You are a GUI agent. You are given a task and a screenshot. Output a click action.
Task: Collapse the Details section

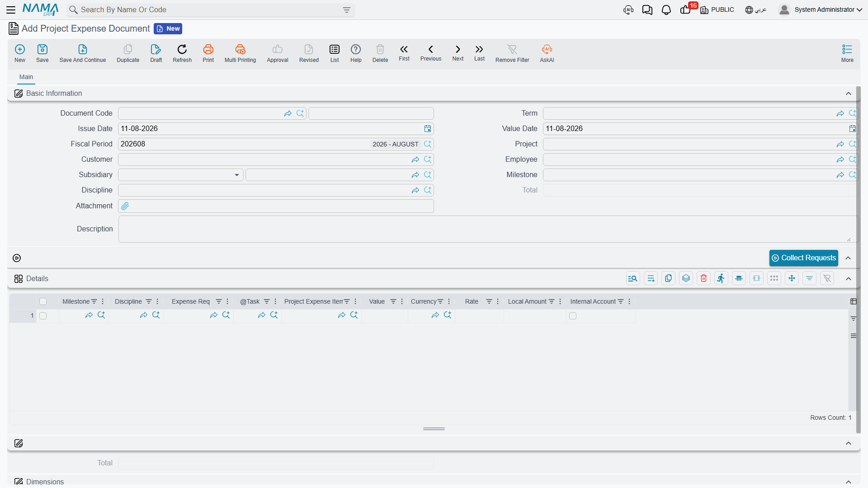click(849, 279)
